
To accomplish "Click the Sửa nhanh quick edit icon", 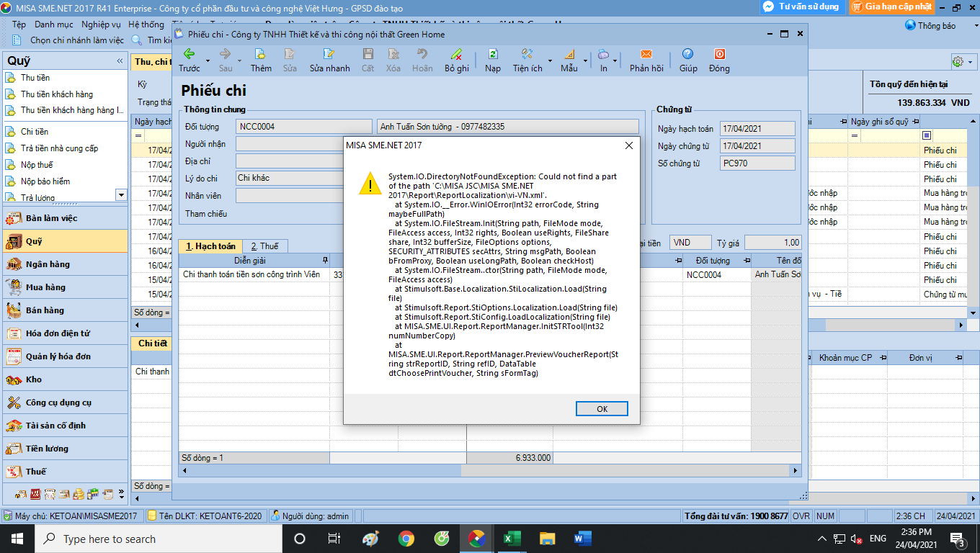I will coord(329,54).
